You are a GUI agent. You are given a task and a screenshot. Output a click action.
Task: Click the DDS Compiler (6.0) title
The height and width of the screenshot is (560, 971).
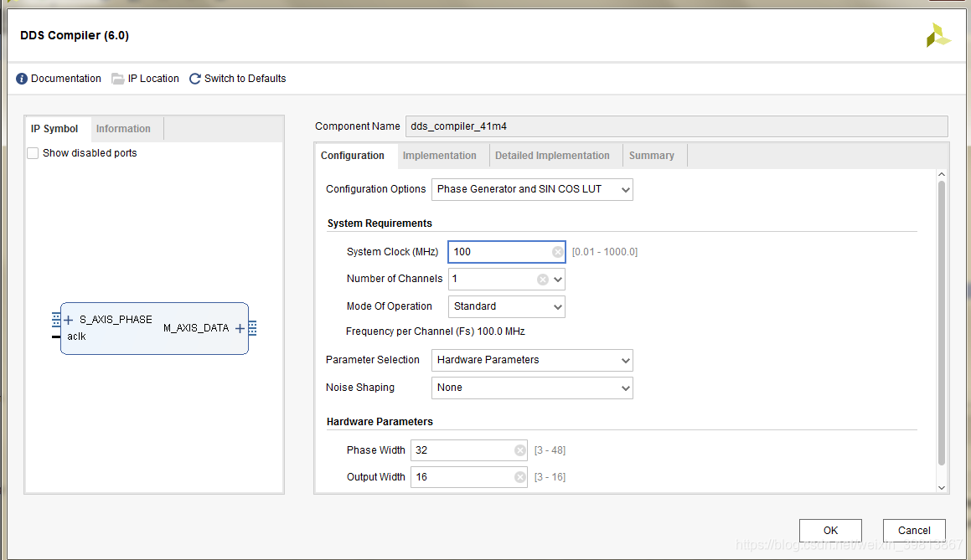[x=75, y=35]
